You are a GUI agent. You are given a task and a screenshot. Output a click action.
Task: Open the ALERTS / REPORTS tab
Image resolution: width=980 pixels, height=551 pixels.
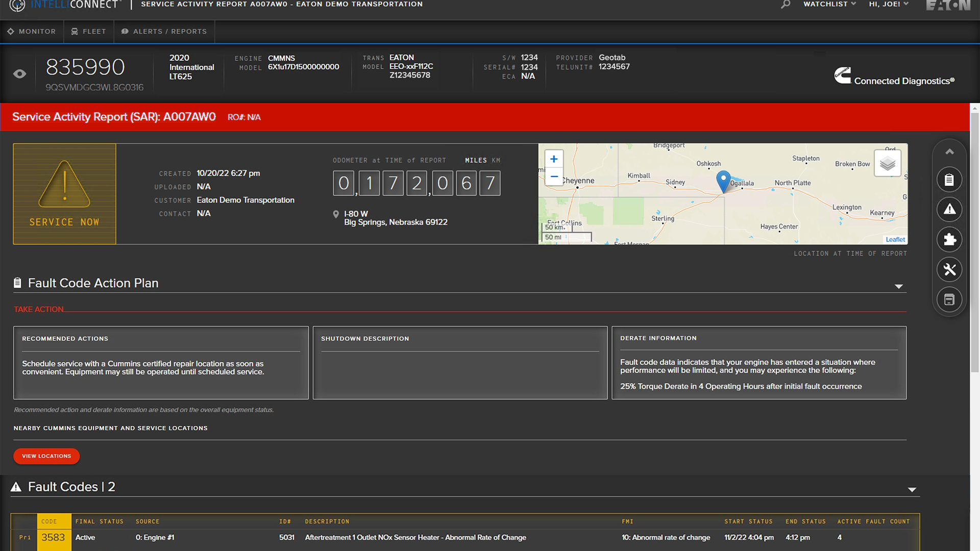164,32
